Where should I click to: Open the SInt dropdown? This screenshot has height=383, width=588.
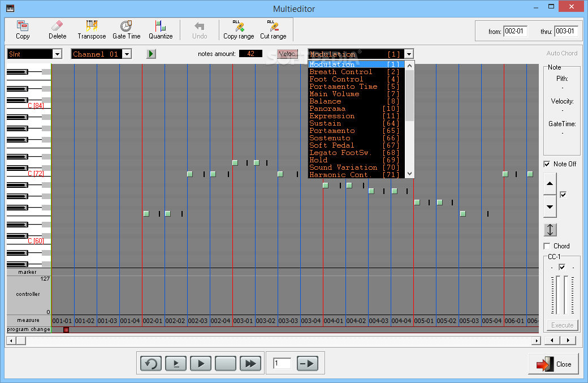57,54
